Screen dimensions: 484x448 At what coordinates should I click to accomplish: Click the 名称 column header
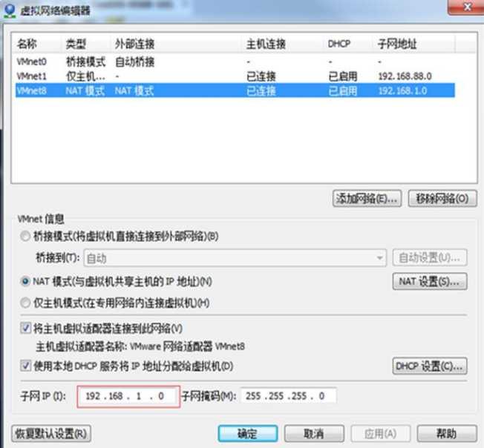27,44
